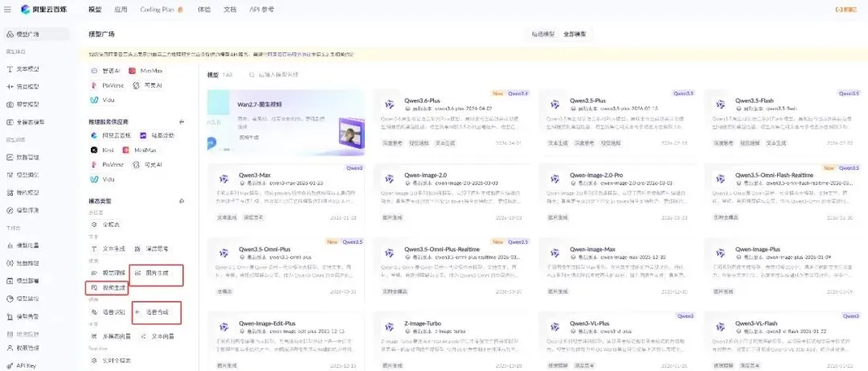
Task: Click the model logo icon on Qwen3-Max card
Action: (224, 179)
